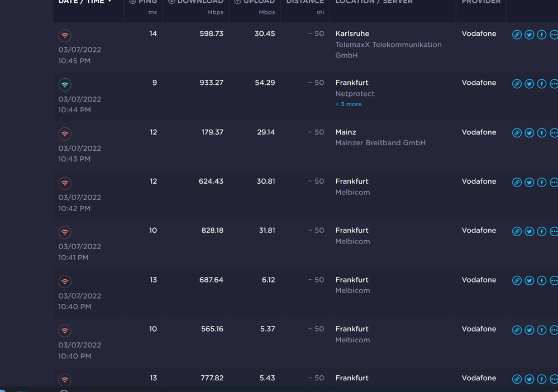
Task: Copy link icon for 624.43 Mbps result
Action: tap(517, 182)
